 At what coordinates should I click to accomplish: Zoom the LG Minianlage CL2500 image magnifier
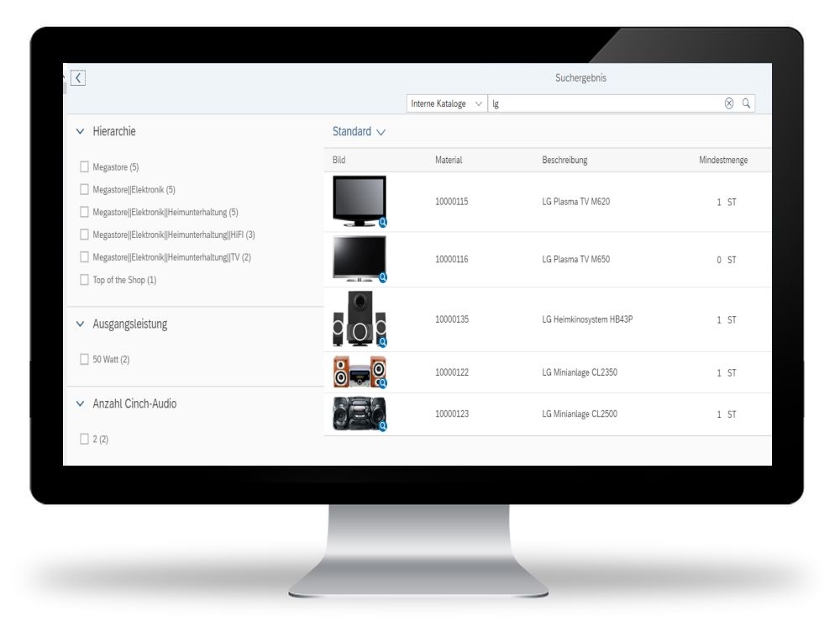click(382, 426)
